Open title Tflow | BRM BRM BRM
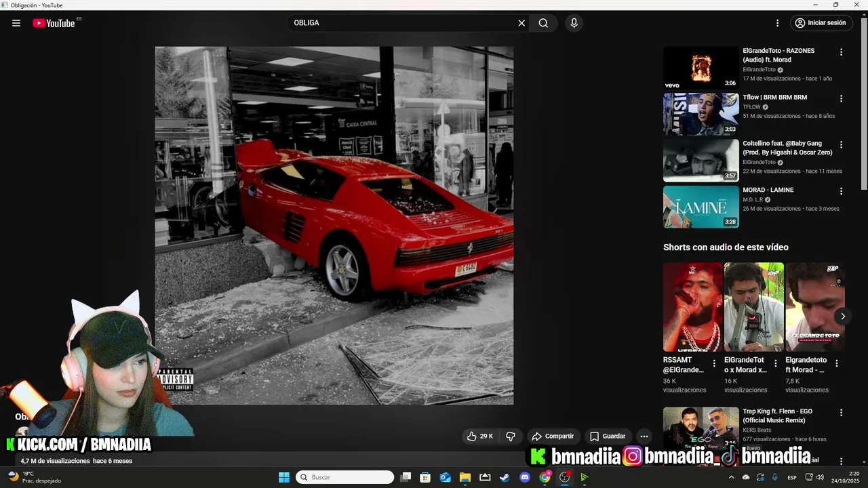This screenshot has height=488, width=868. (774, 98)
